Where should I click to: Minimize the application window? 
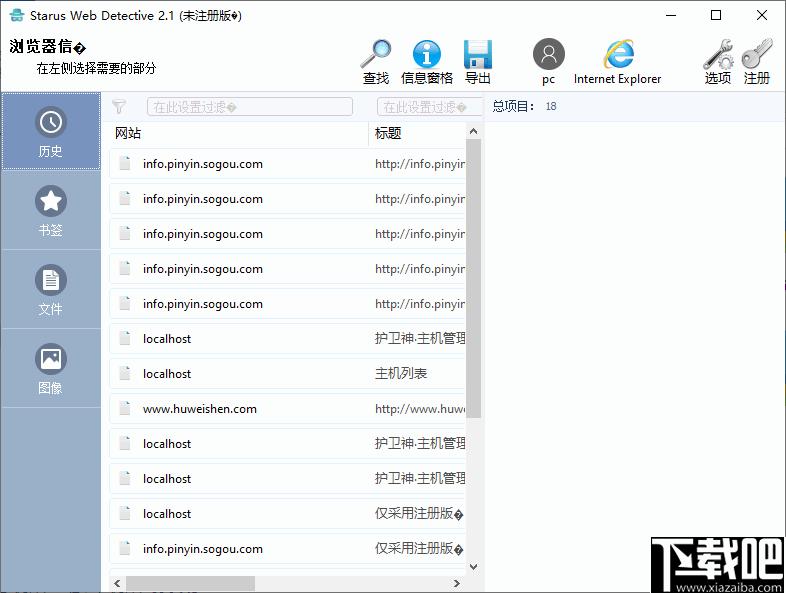pos(671,16)
